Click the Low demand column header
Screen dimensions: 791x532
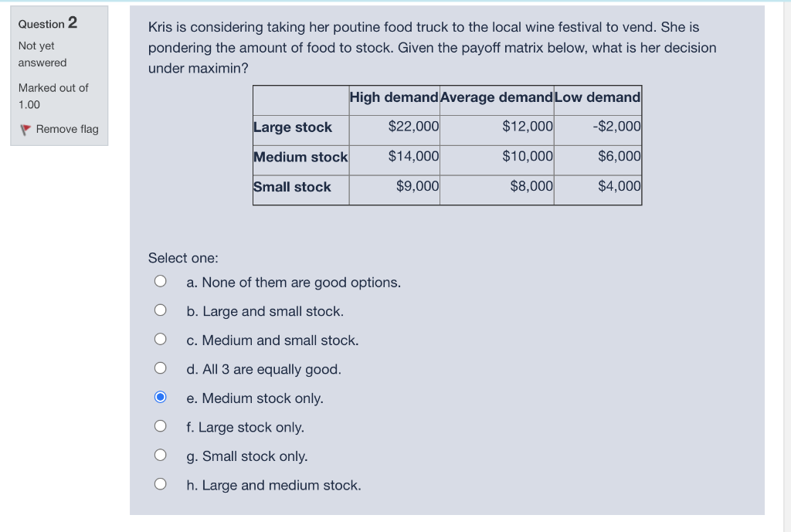[x=597, y=97]
